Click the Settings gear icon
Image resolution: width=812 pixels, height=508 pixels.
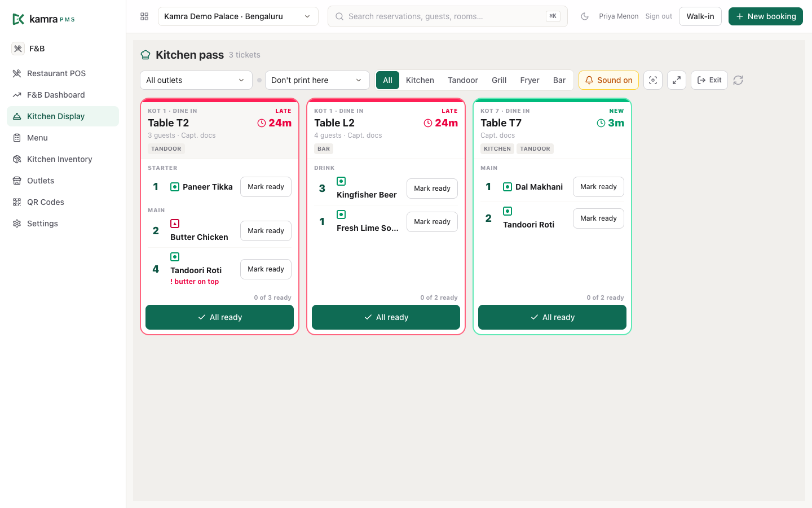pos(17,224)
